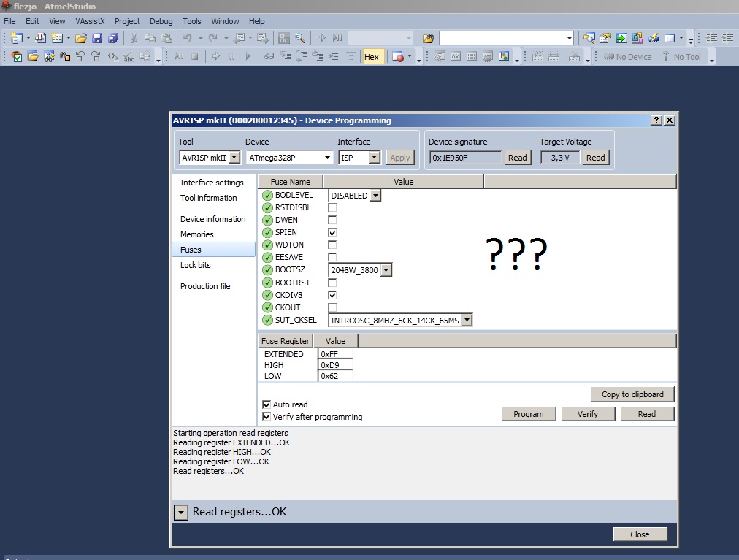Open the Debug menu
Screen dimensions: 739x560
click(x=161, y=21)
